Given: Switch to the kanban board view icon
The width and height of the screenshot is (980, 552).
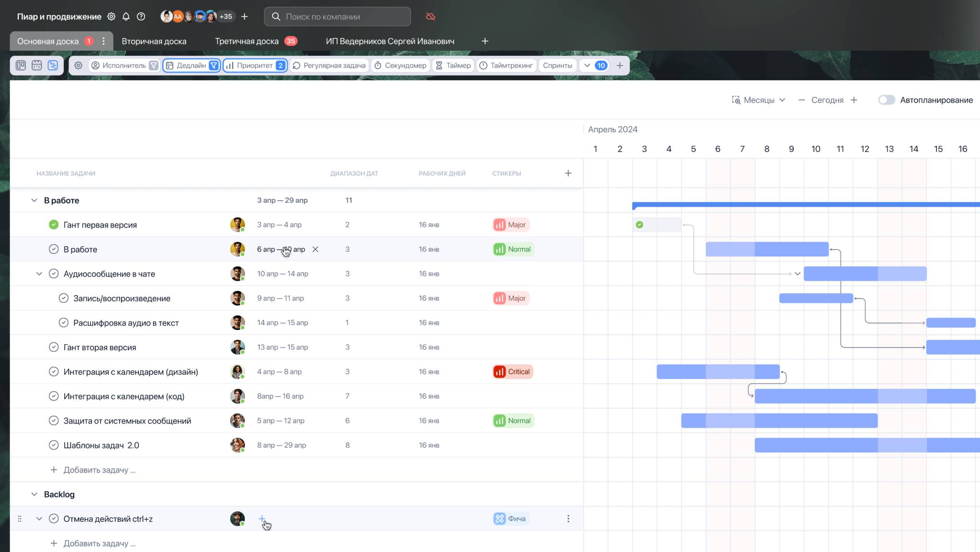Looking at the screenshot, I should 21,66.
